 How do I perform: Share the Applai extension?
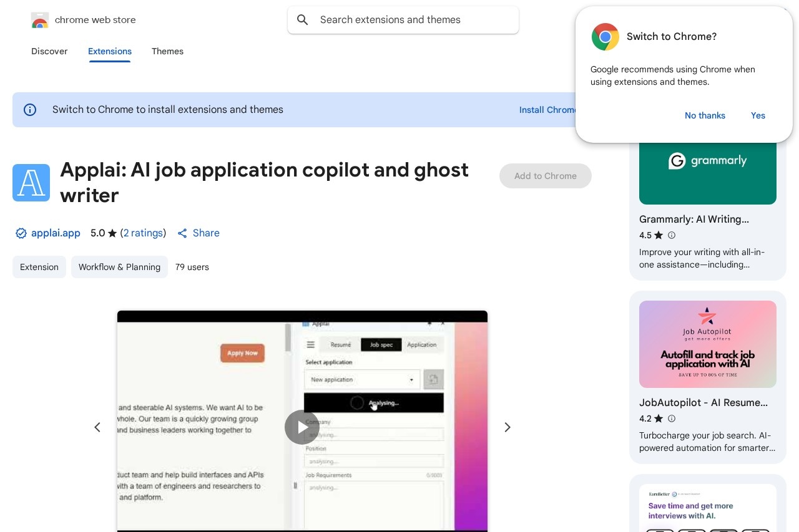(x=199, y=233)
